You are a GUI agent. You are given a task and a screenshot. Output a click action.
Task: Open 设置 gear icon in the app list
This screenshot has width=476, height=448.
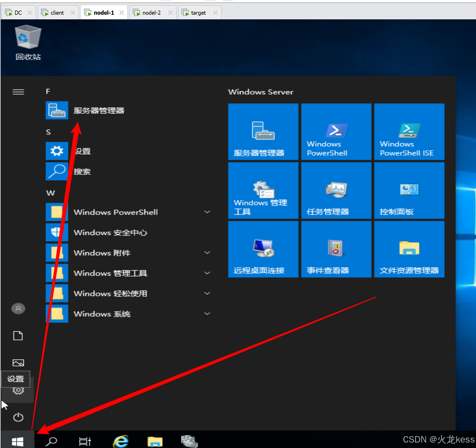tap(57, 151)
